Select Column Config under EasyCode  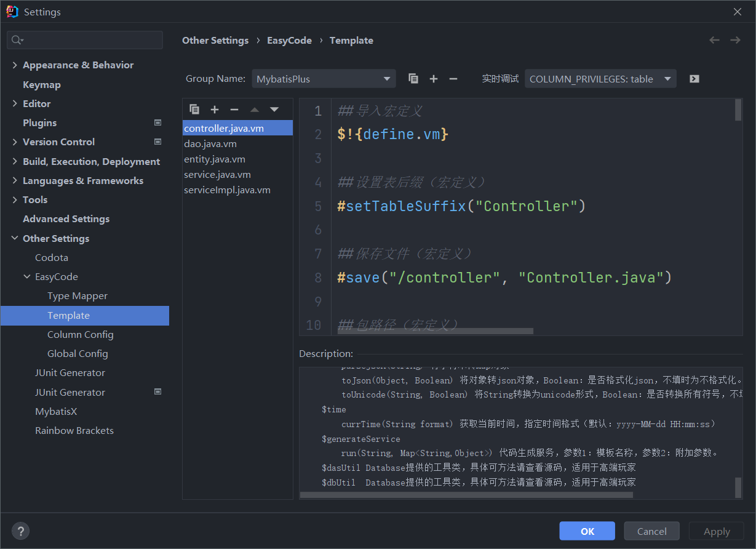click(x=81, y=334)
